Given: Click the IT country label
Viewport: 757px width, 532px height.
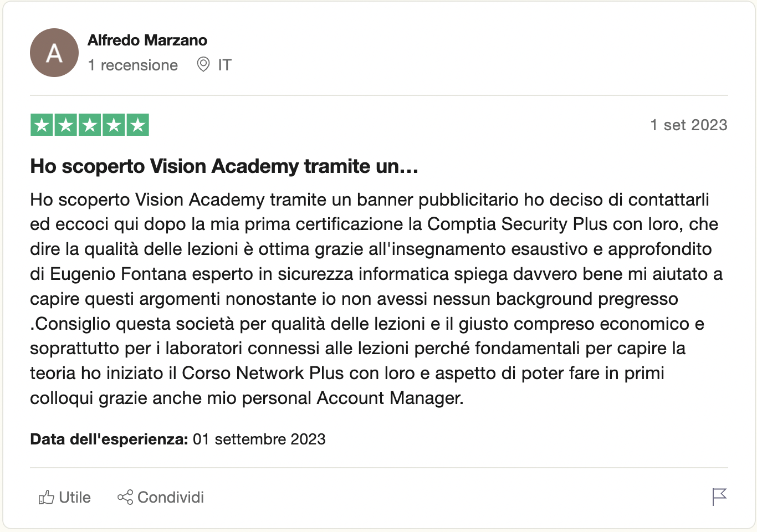Looking at the screenshot, I should (x=224, y=65).
